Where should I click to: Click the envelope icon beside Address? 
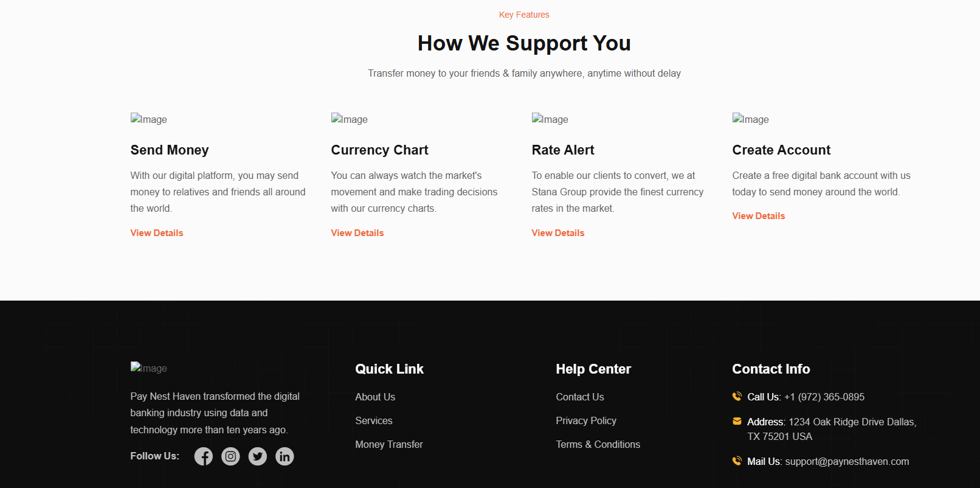737,421
